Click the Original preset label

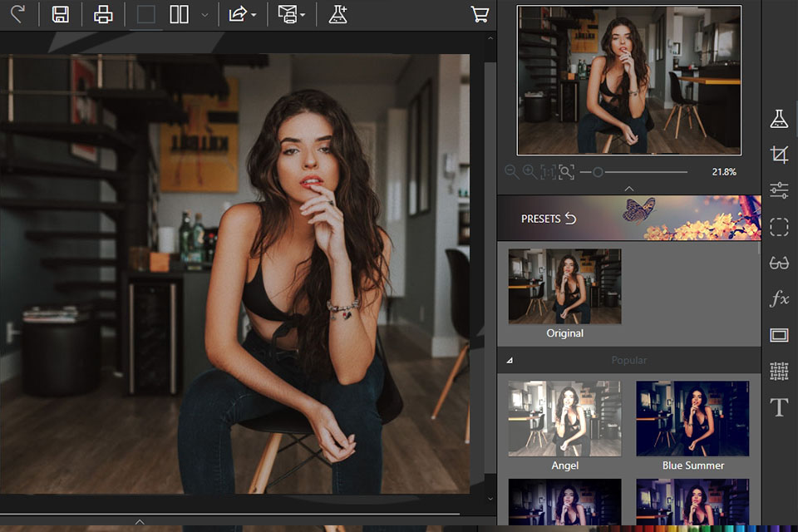[x=564, y=333]
